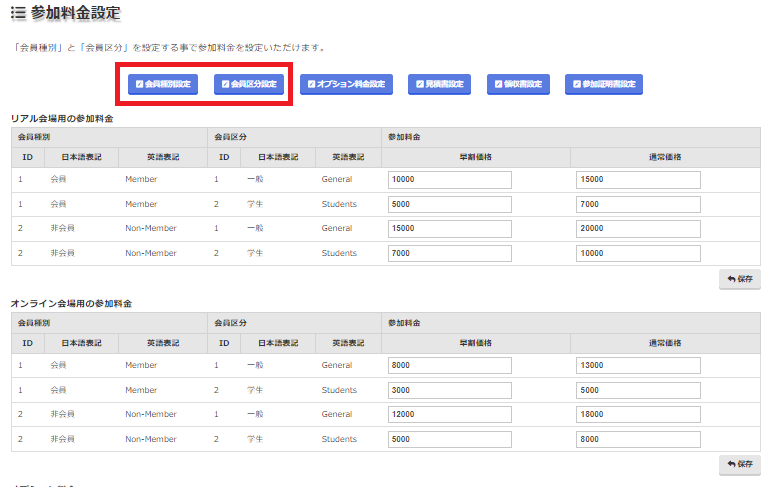Edit the 10000 early price for real venue Member General
The width and height of the screenshot is (772, 487).
450,180
